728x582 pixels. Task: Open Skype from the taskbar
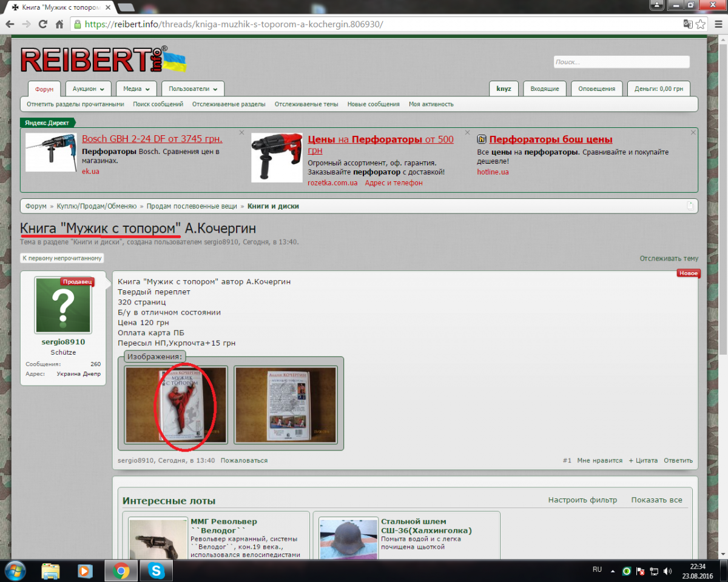pyautogui.click(x=157, y=570)
